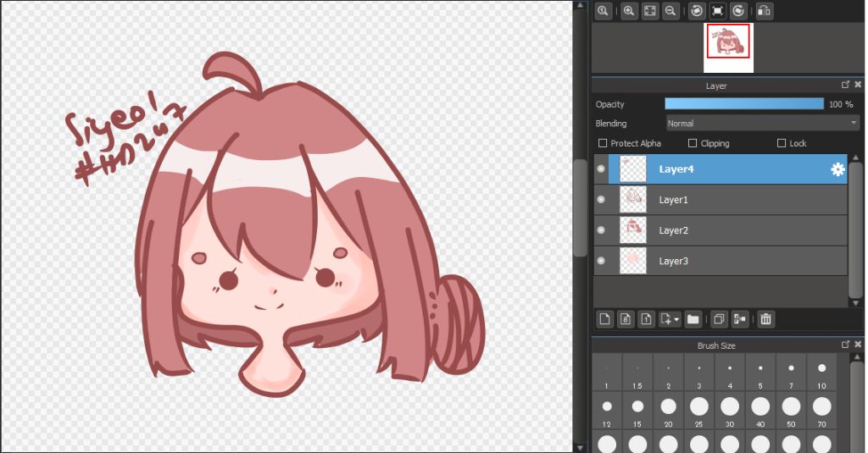Click the zoom out magnifier icon
The height and width of the screenshot is (453, 868).
pyautogui.click(x=670, y=10)
